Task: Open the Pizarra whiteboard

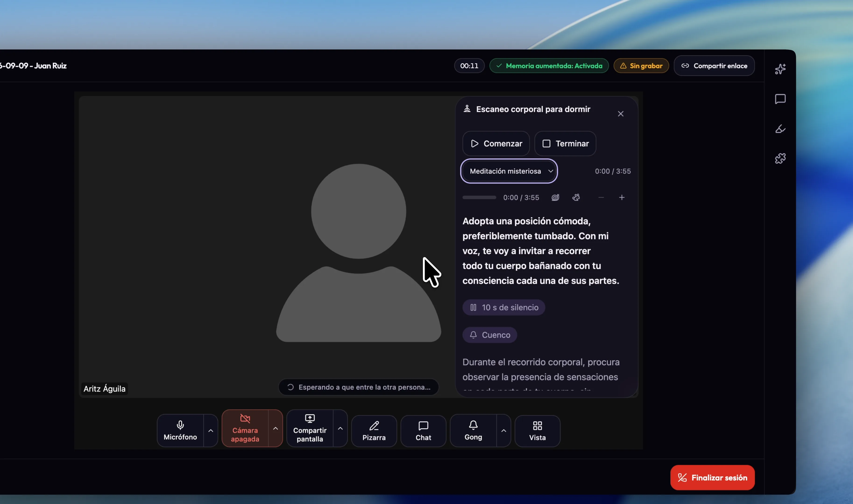Action: coord(374,431)
